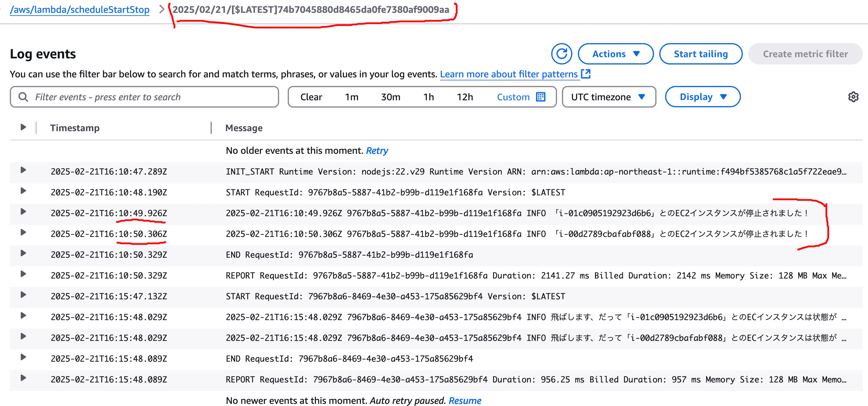This screenshot has height=406, width=868.
Task: Expand the 16:15:47.132Z START row
Action: point(23,295)
